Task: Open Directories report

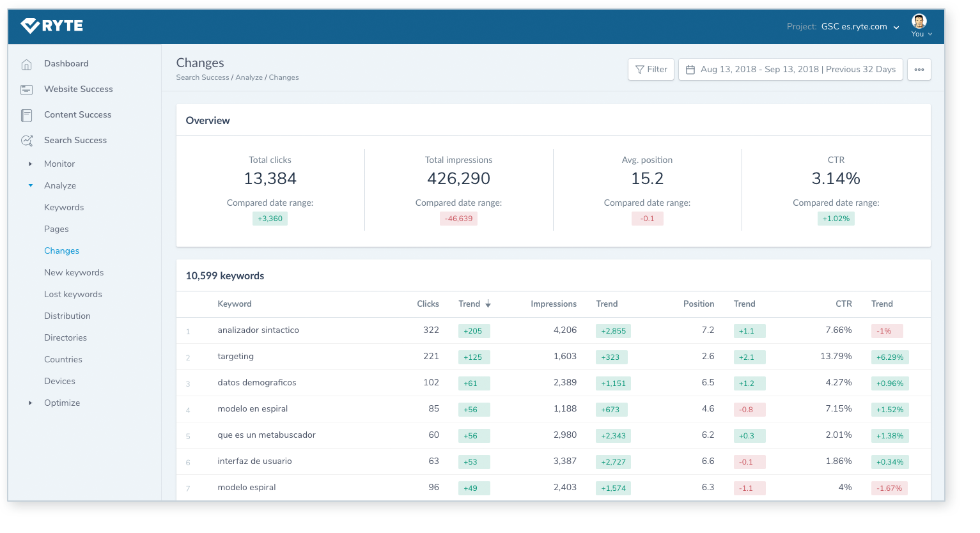Action: [65, 338]
